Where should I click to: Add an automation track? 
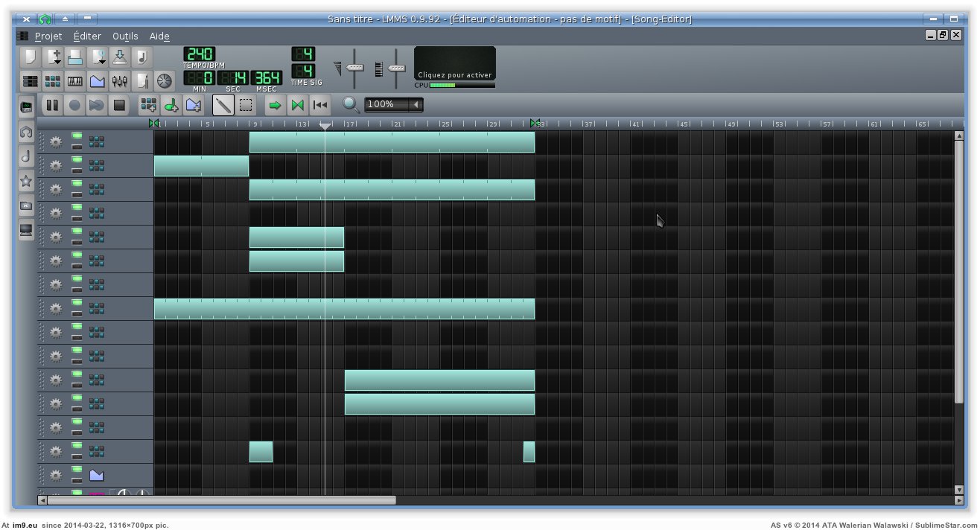[193, 105]
